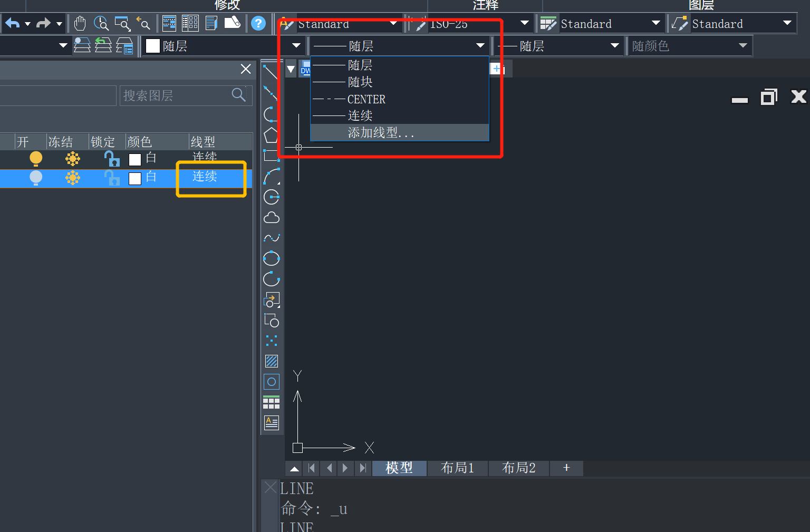Toggle freeze sun icon of highlighted layer
The image size is (810, 532).
73,178
